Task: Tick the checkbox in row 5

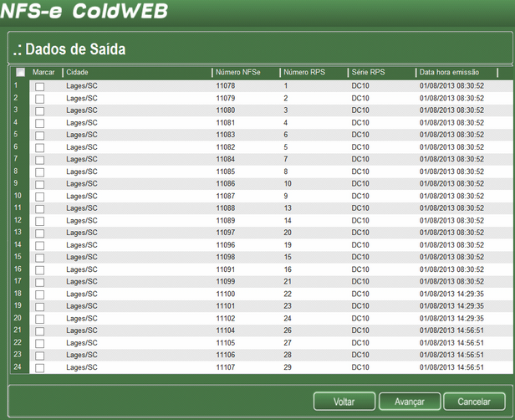Action: coord(39,135)
